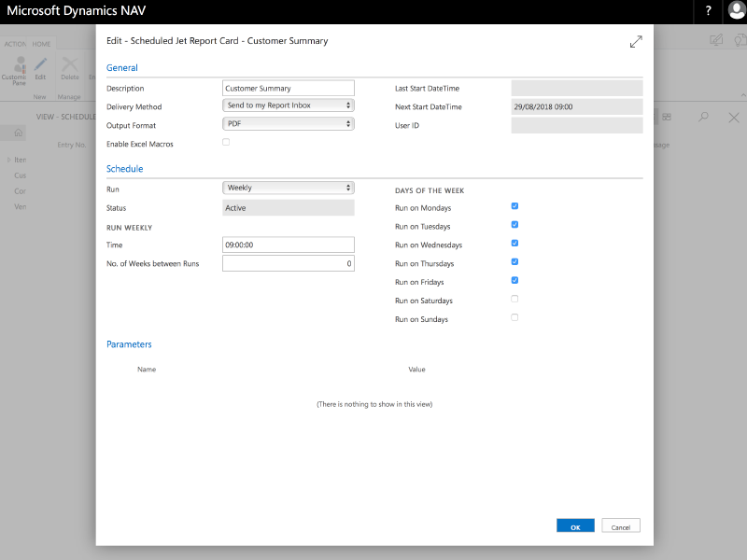Click OK to save the report card
Image resolution: width=747 pixels, height=560 pixels.
point(575,525)
